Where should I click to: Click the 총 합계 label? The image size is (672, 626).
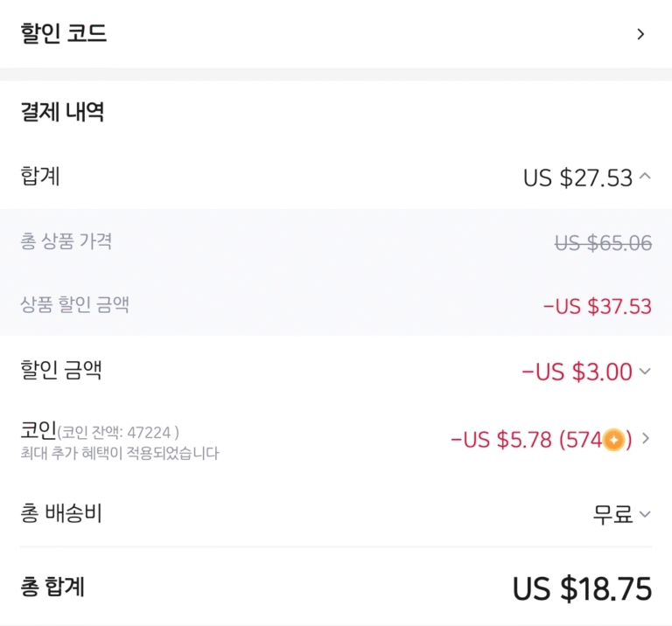pos(52,587)
